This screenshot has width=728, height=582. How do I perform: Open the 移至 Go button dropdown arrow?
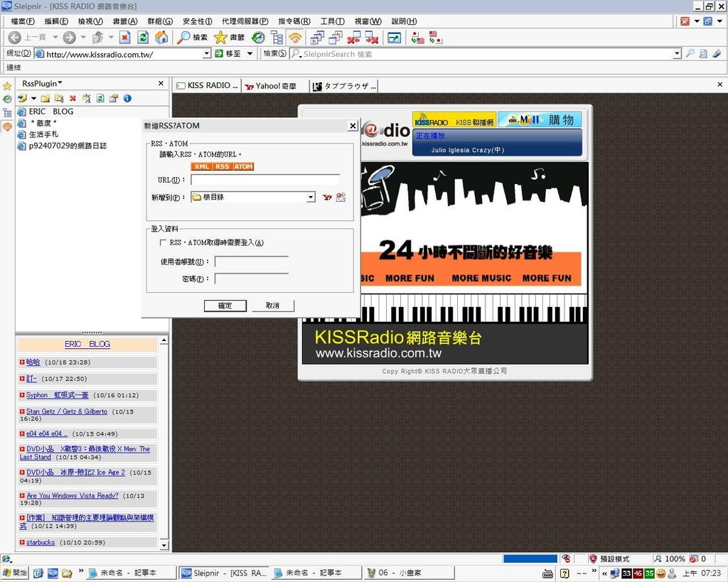coord(250,54)
